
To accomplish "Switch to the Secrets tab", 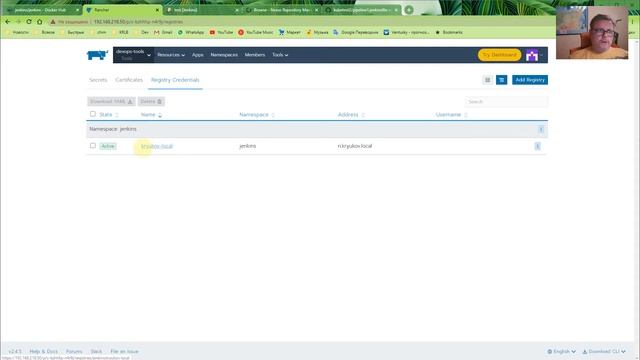I will [x=98, y=80].
